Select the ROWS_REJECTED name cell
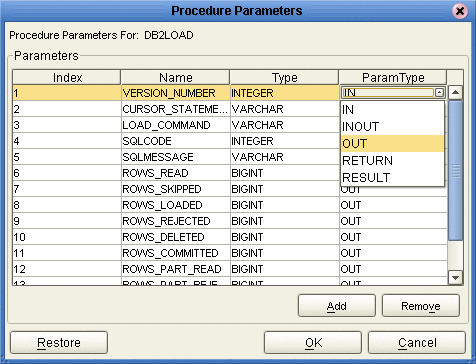Image resolution: width=476 pixels, height=364 pixels. click(x=176, y=221)
